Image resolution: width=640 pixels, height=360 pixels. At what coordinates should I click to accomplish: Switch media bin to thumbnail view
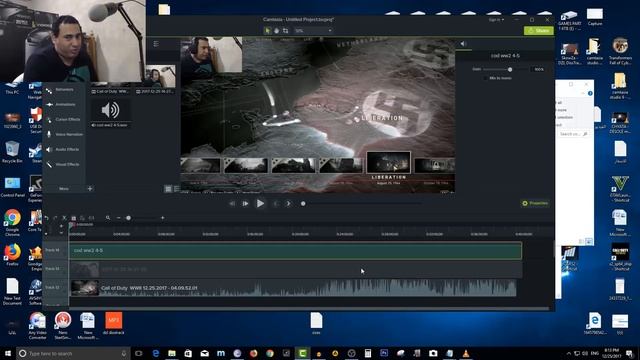(x=168, y=189)
